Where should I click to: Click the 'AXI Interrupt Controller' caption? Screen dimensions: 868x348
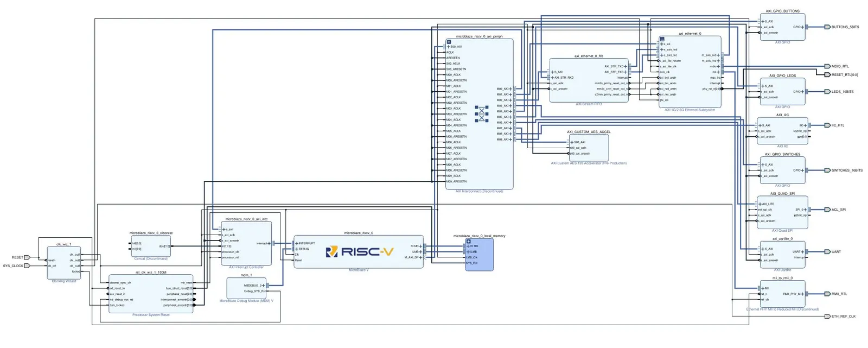tap(246, 267)
